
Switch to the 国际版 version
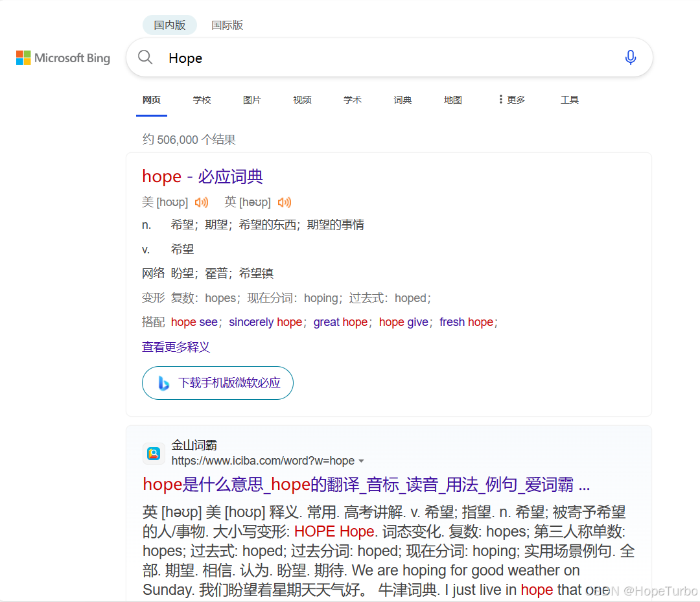pos(227,25)
